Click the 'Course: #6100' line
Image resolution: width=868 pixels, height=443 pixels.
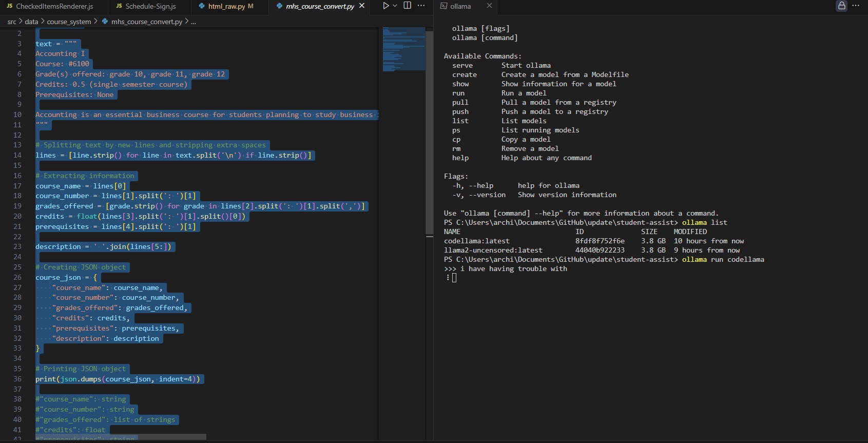pyautogui.click(x=62, y=64)
